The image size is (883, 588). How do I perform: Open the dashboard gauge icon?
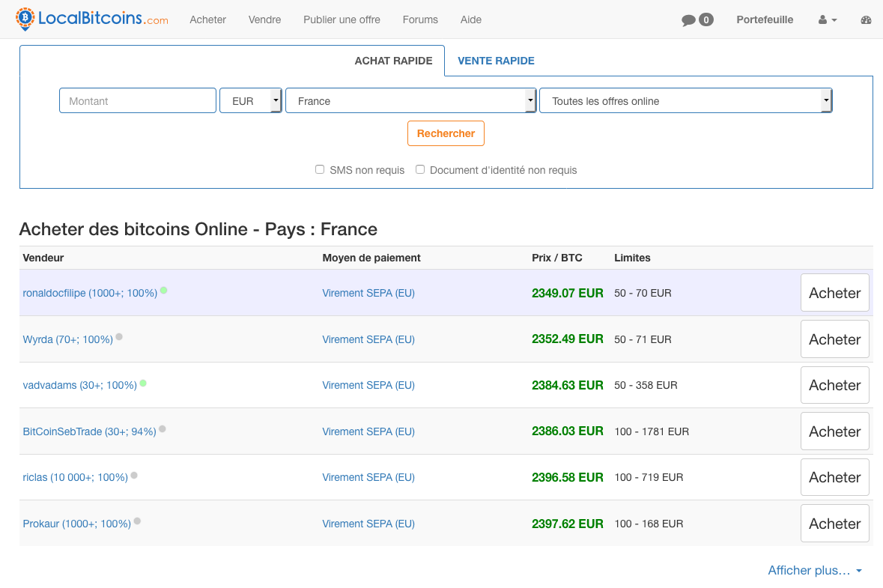tap(866, 19)
